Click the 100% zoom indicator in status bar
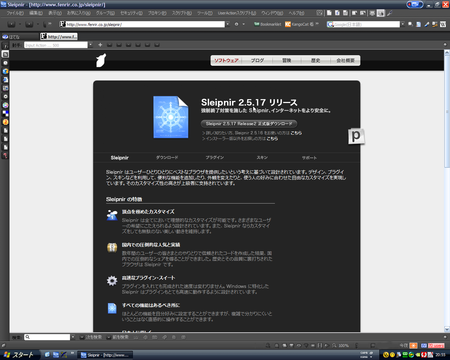 tap(341, 346)
